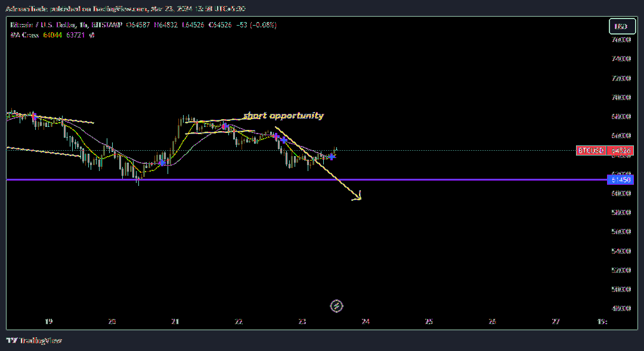
Task: Click the 'MA Cross' indicator name
Action: click(24, 35)
